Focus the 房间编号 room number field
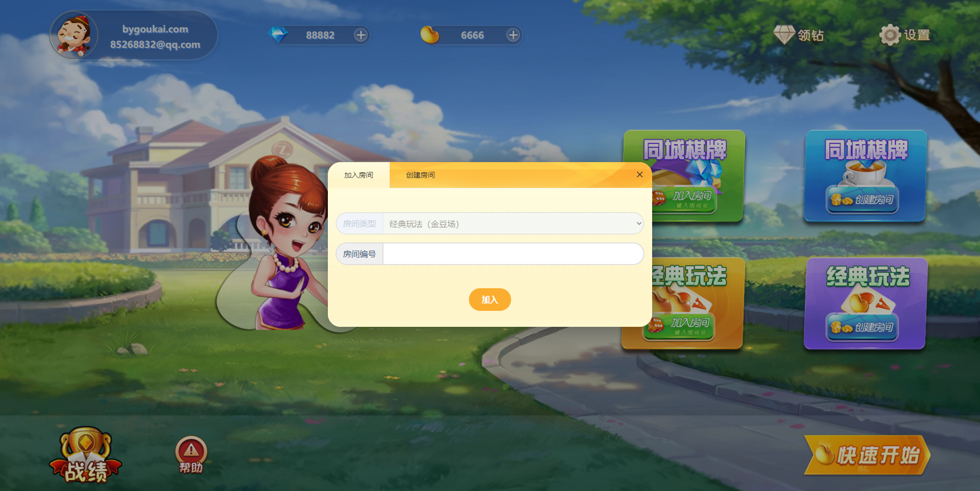This screenshot has height=491, width=980. [513, 254]
